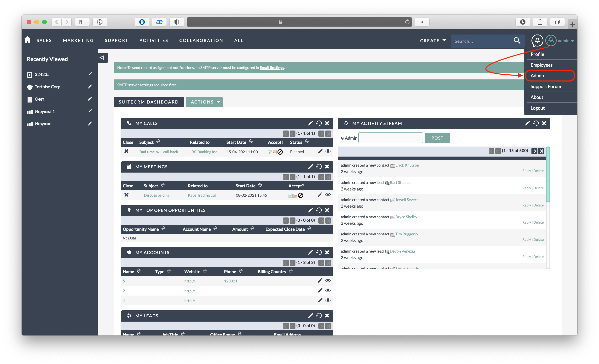The image size is (599, 364).
Task: Expand the ACTIONS dropdown
Action: (x=204, y=102)
